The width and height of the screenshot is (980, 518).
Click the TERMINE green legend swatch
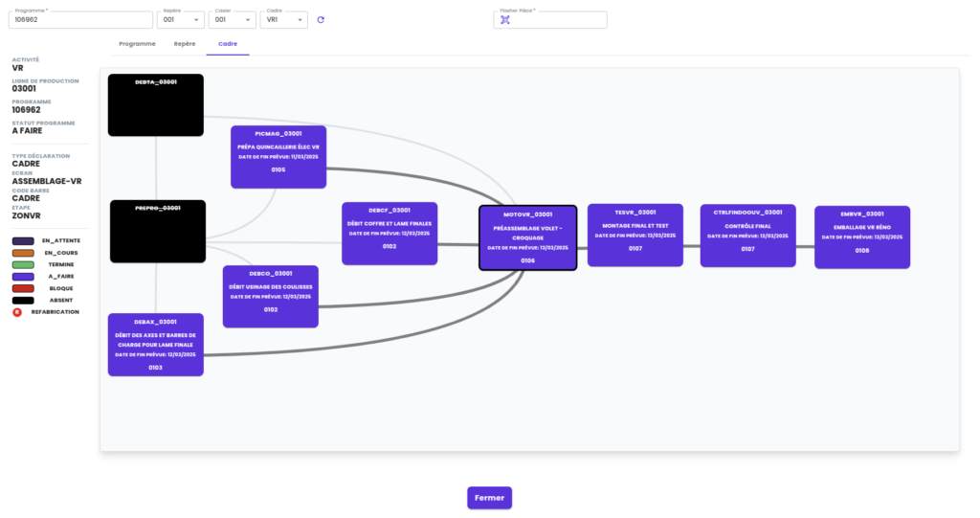[x=23, y=264]
